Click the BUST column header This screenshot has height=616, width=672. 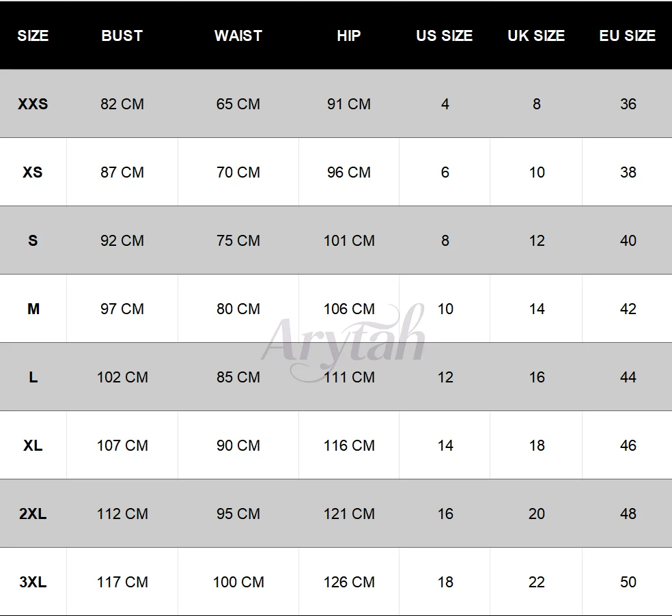(122, 36)
